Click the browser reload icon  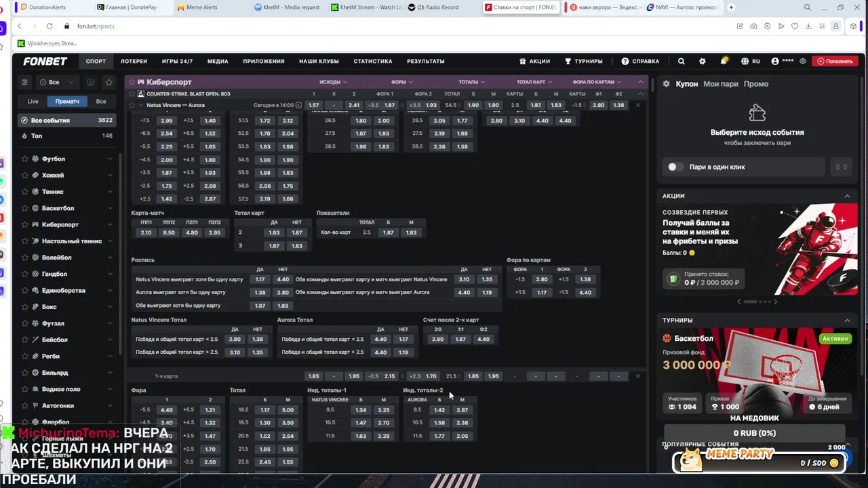(x=50, y=26)
